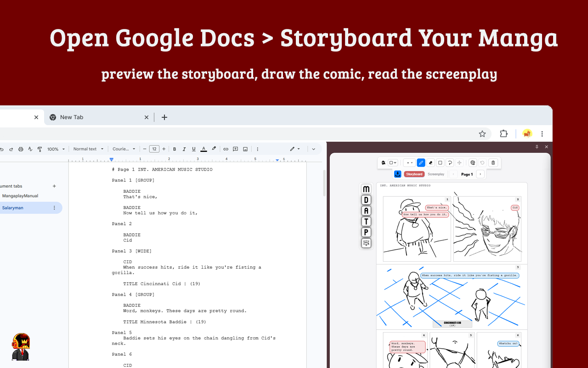Viewport: 588px width, 368px height.
Task: Select the pencil drawing tool
Action: [x=421, y=163]
